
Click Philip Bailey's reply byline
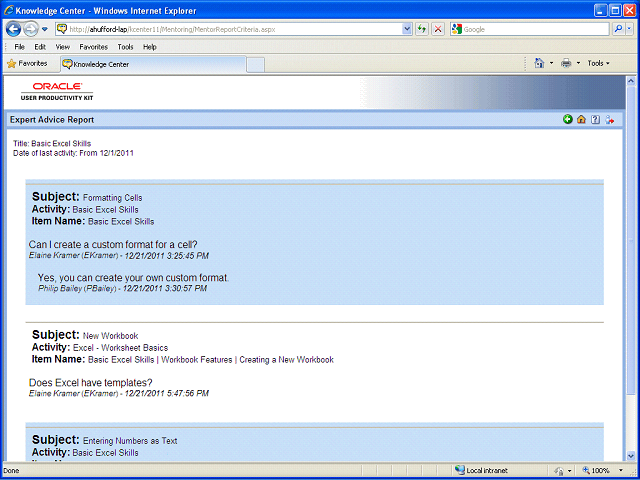pyautogui.click(x=122, y=289)
